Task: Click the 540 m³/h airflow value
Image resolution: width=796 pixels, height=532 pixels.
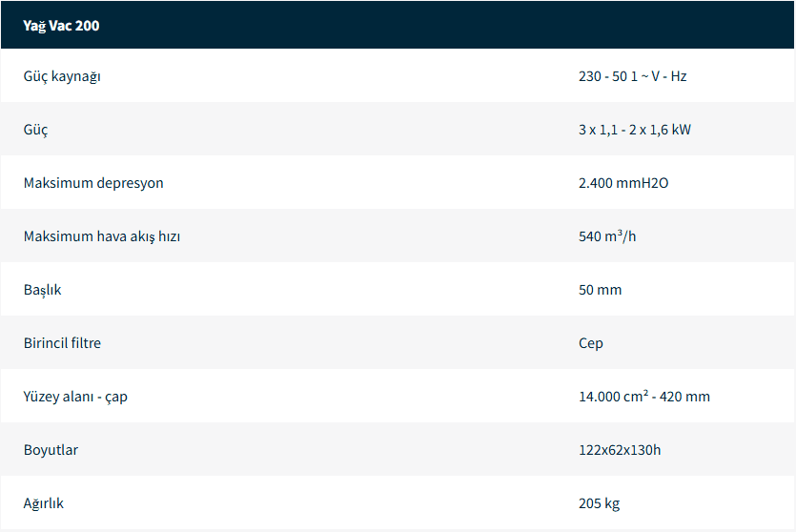Action: (x=607, y=236)
